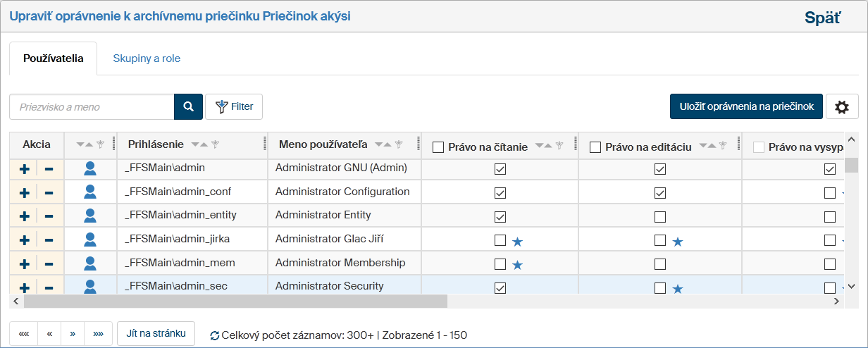The height and width of the screenshot is (348, 868).
Task: Click the filter funnel in Prihlásenie column
Action: [x=216, y=144]
